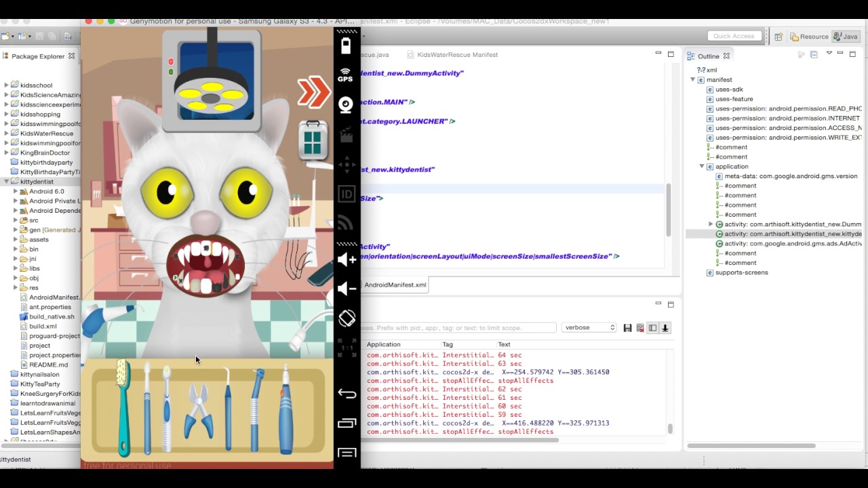This screenshot has height=488, width=868.
Task: Click the Android menu button in Genymotion
Action: (x=347, y=453)
